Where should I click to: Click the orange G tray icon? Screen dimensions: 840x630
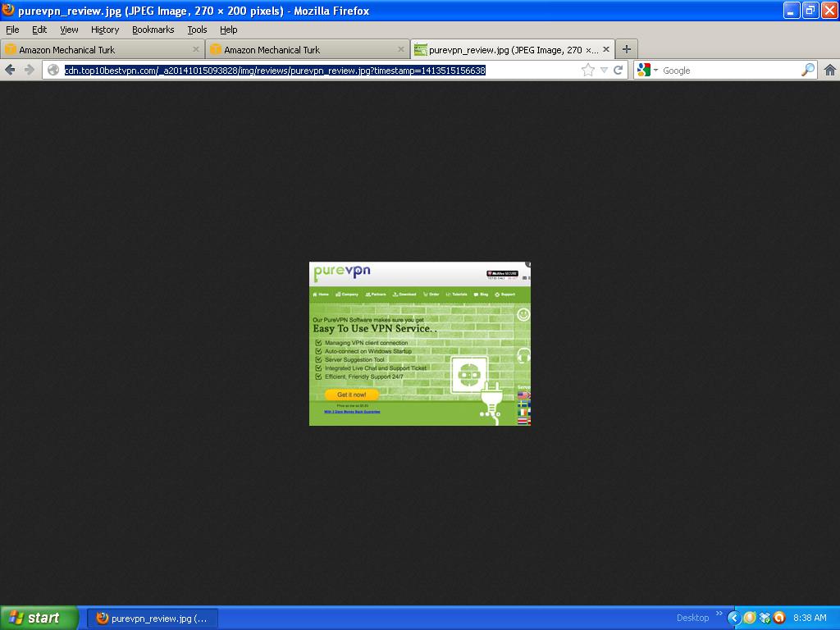[779, 618]
